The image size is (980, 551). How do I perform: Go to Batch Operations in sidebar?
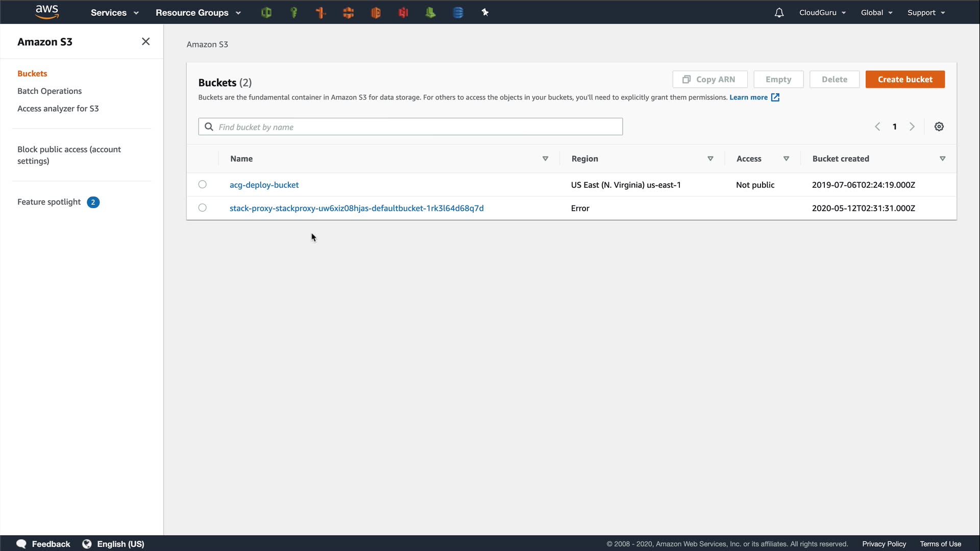pos(50,91)
